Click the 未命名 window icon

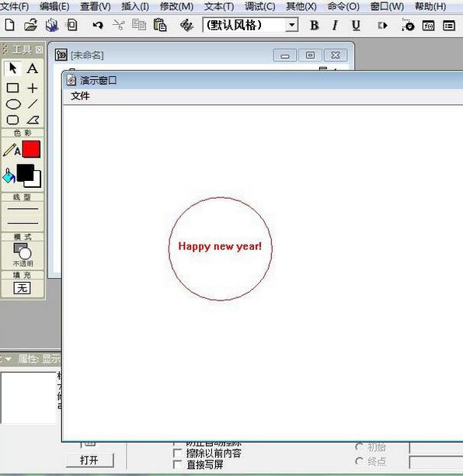click(x=61, y=55)
